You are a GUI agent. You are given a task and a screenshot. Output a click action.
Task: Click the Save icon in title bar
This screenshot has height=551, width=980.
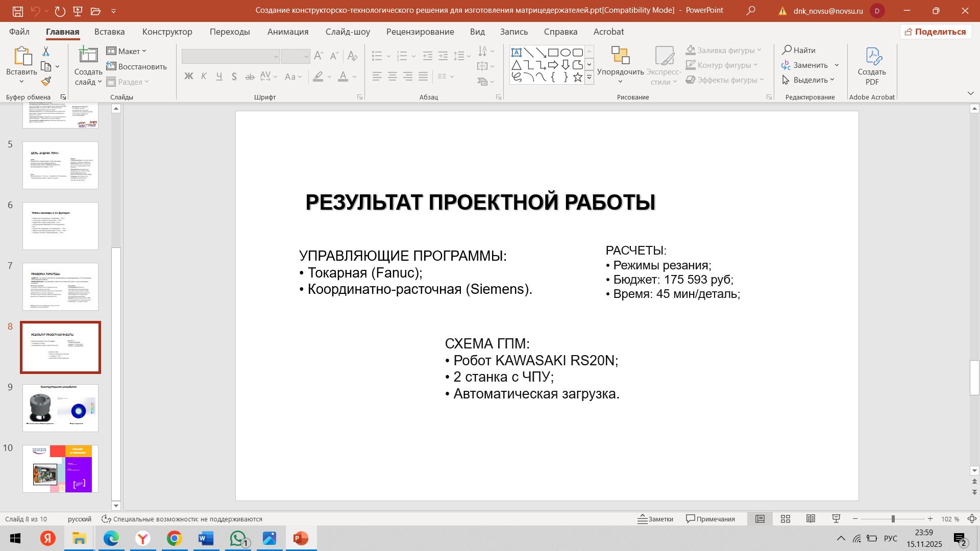(x=18, y=11)
